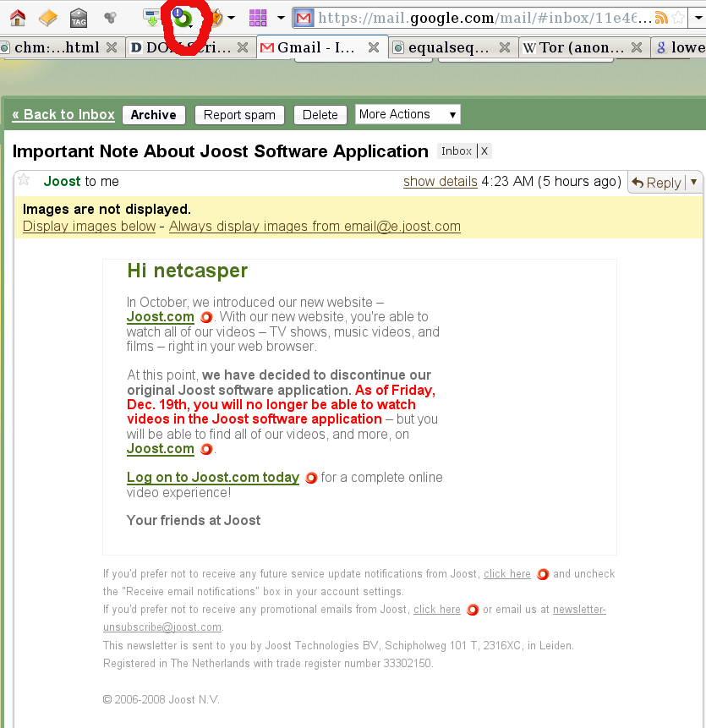The height and width of the screenshot is (728, 706).
Task: Open the Joost.com link after 'and more, on'
Action: [161, 448]
